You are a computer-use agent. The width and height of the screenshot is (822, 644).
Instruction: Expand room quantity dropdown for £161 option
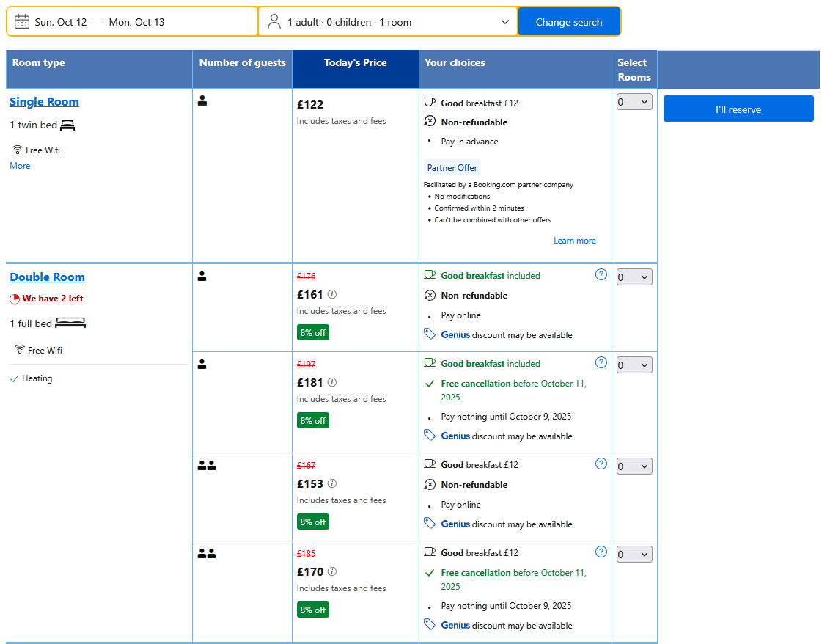[x=634, y=277]
